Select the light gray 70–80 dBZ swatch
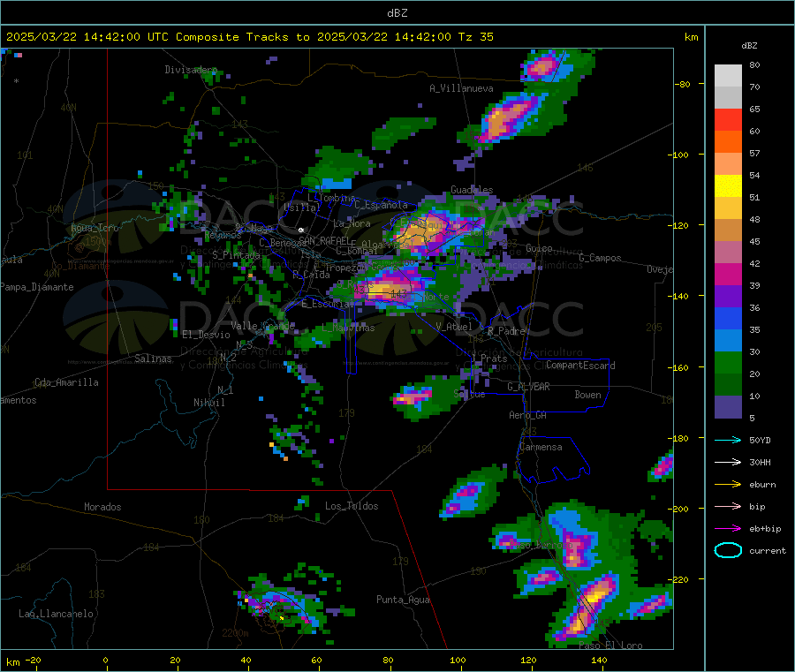Screen dimensions: 795x672 tap(728, 76)
